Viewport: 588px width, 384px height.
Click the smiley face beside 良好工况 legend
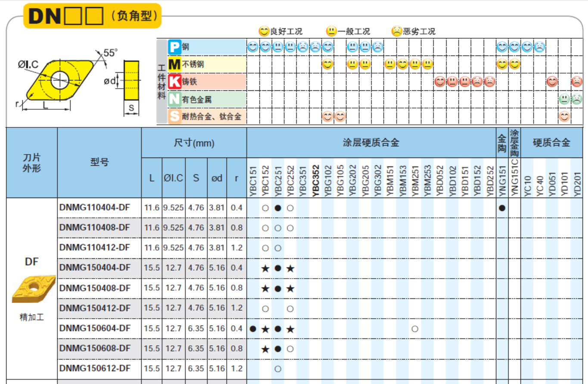point(264,31)
